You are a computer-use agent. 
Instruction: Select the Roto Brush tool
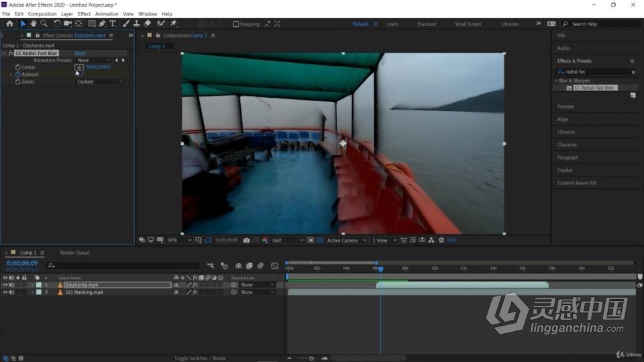(160, 24)
